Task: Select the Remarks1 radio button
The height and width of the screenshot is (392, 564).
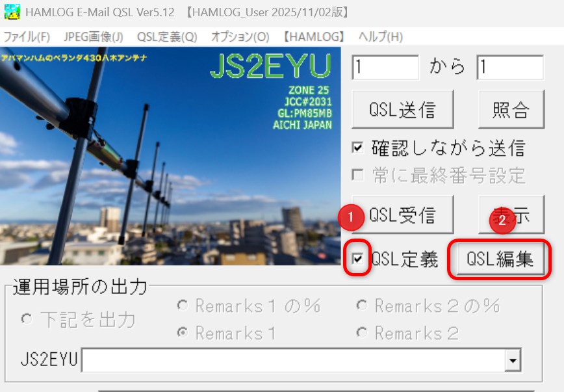Action: 183,333
